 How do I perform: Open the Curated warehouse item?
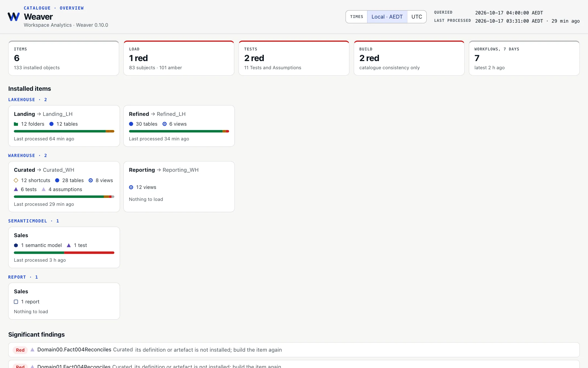(64, 187)
